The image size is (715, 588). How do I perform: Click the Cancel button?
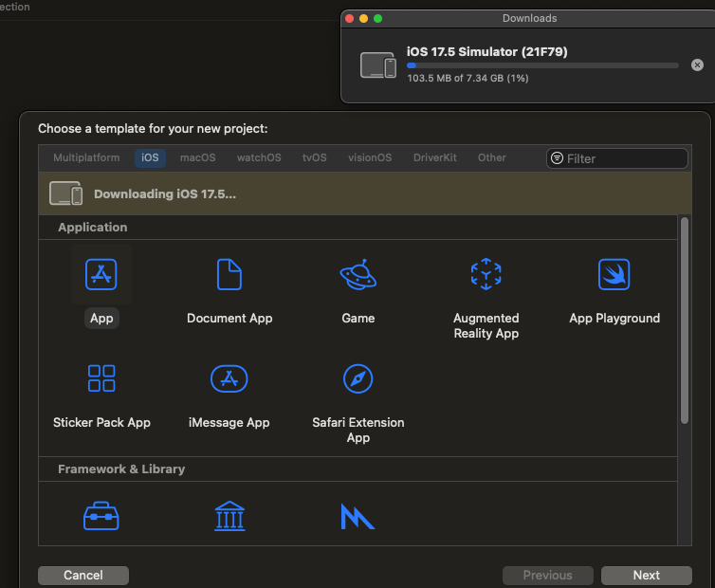83,576
